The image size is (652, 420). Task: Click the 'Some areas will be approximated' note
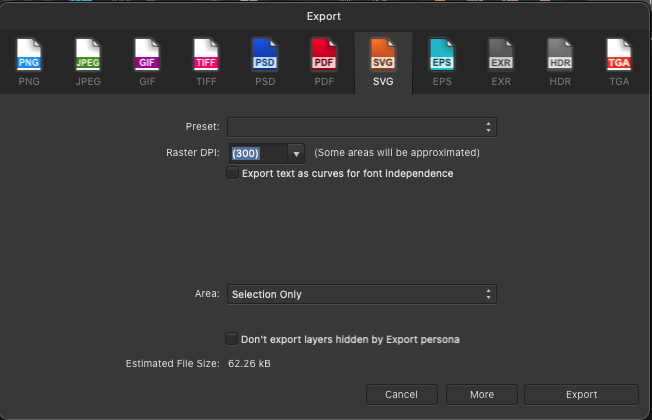pyautogui.click(x=397, y=153)
